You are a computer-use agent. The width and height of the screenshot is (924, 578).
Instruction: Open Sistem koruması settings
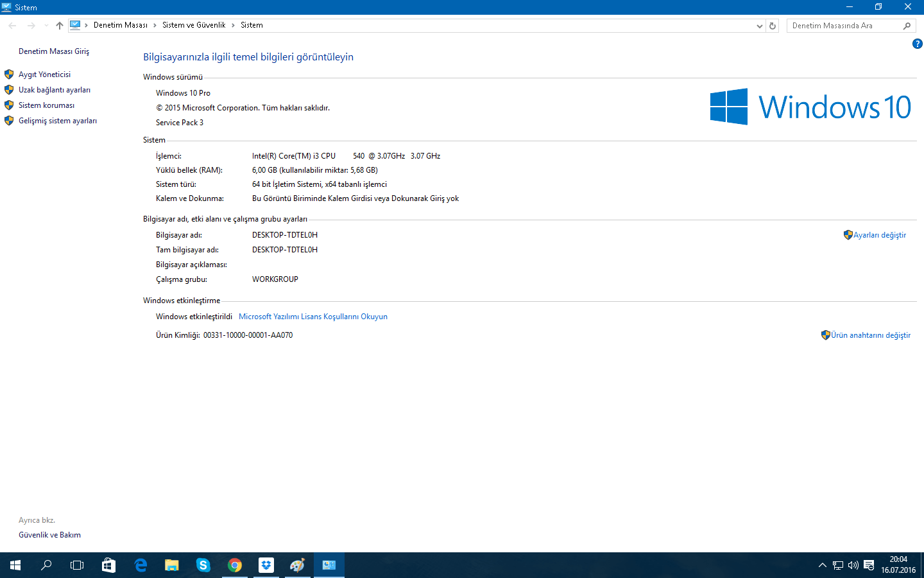click(x=46, y=105)
